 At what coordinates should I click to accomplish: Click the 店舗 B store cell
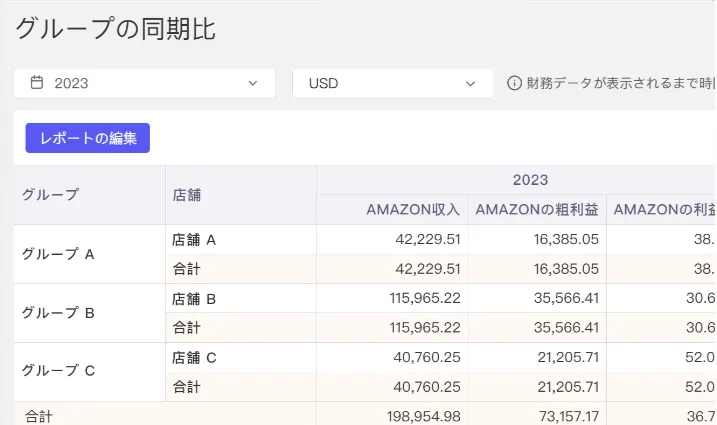(241, 298)
